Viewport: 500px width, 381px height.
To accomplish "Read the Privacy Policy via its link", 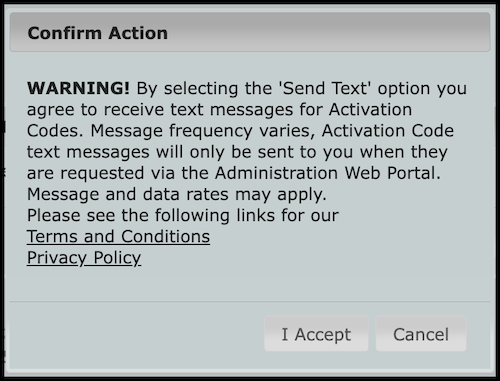I will click(x=84, y=258).
